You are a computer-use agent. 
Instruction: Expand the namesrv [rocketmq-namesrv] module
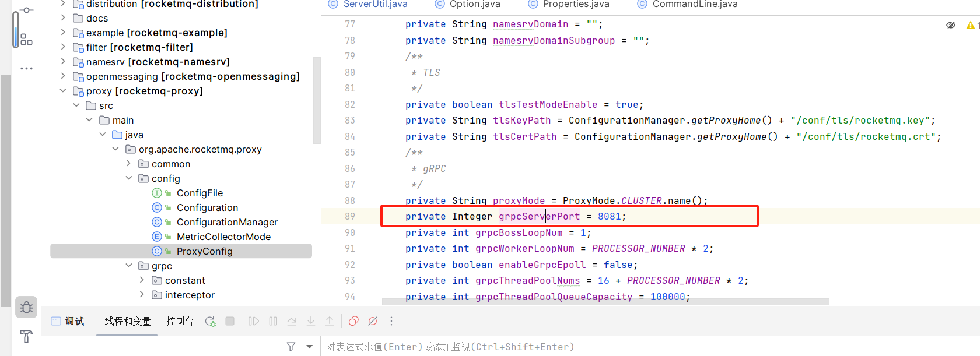[63, 62]
